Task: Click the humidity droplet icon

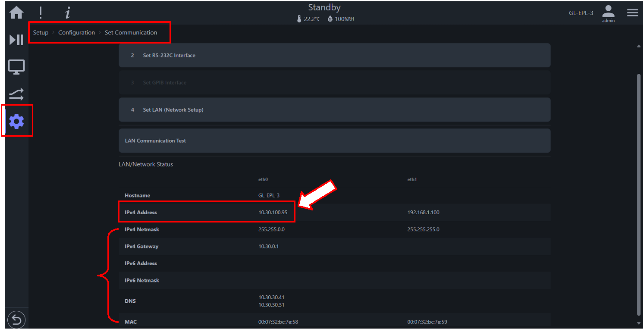Action: (x=330, y=19)
